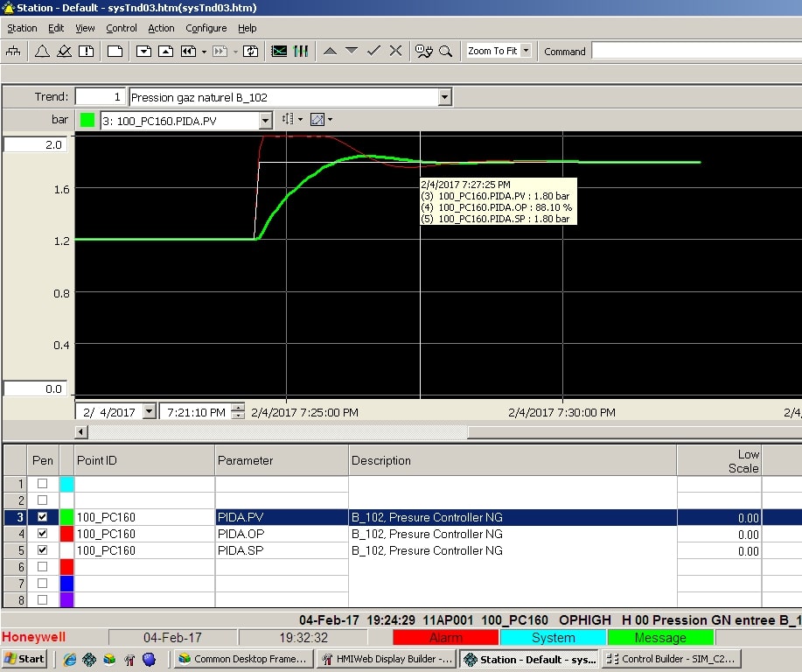Open the Configure menu
The image size is (802, 672).
click(x=206, y=28)
